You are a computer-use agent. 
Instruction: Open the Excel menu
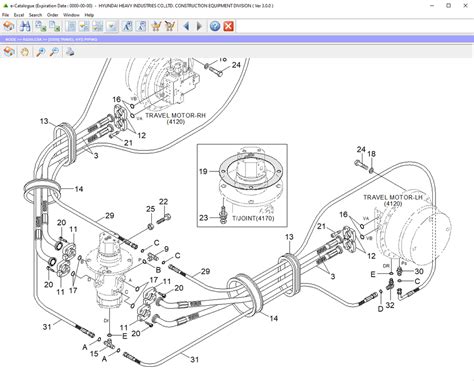pos(19,15)
